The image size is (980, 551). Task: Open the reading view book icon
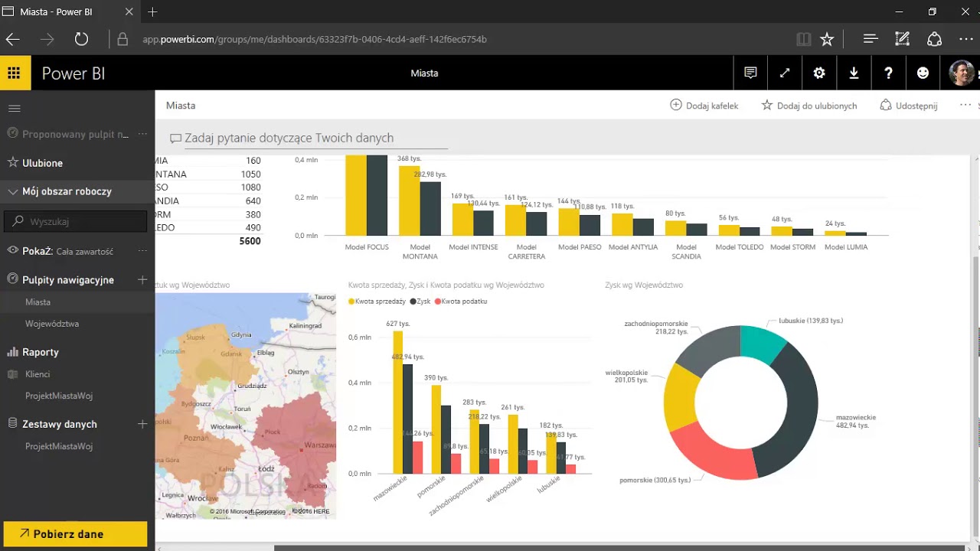pyautogui.click(x=803, y=39)
